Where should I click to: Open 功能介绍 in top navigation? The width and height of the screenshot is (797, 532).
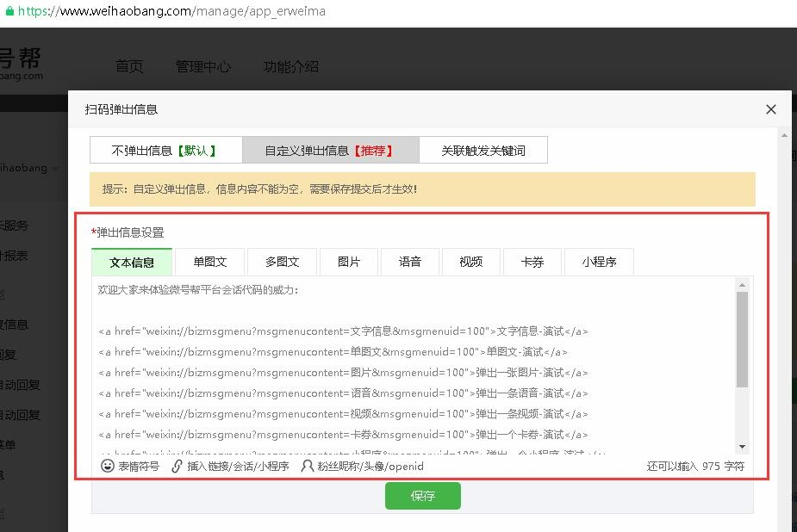point(290,66)
